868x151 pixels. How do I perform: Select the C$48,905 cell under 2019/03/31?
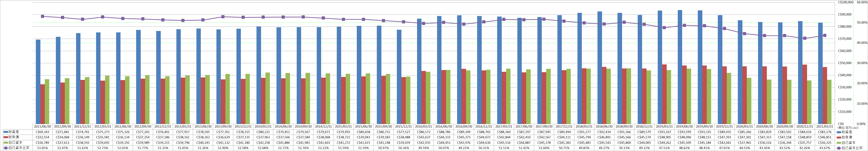[665, 137]
